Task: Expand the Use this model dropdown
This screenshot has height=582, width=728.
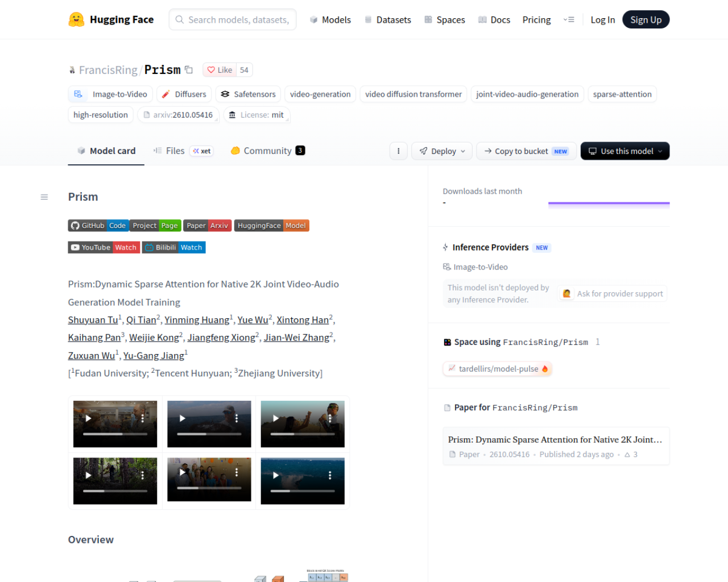Action: pyautogui.click(x=625, y=151)
